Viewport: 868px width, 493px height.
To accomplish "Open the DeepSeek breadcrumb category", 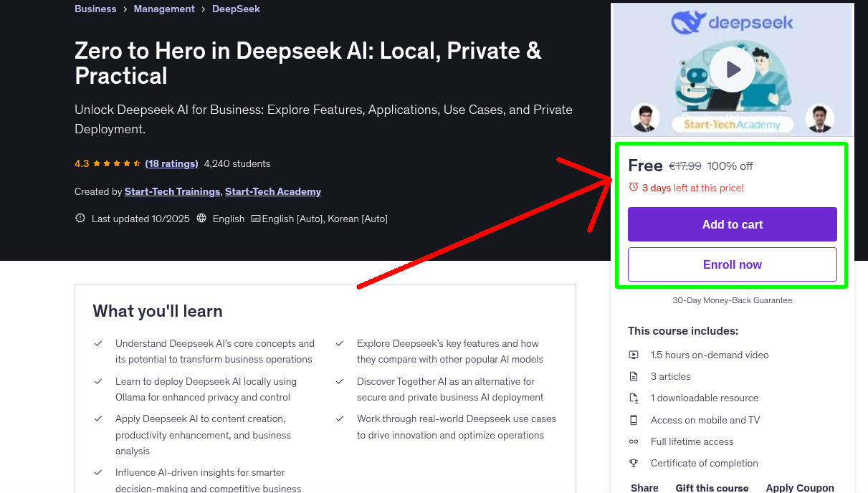I will click(236, 9).
